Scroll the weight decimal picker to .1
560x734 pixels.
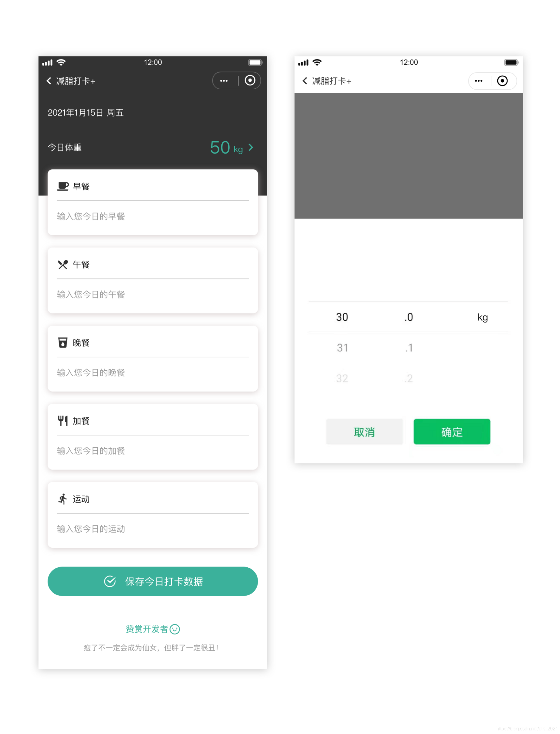pos(408,347)
